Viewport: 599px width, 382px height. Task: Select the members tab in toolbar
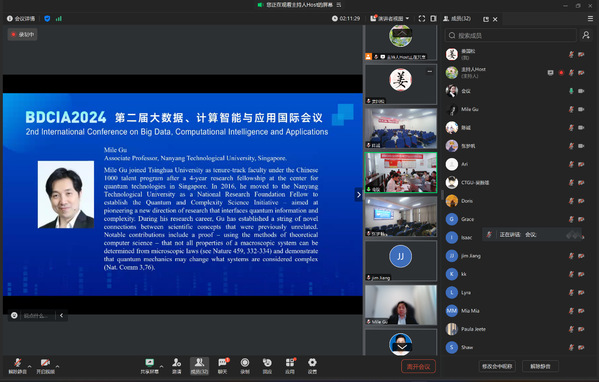pos(199,366)
